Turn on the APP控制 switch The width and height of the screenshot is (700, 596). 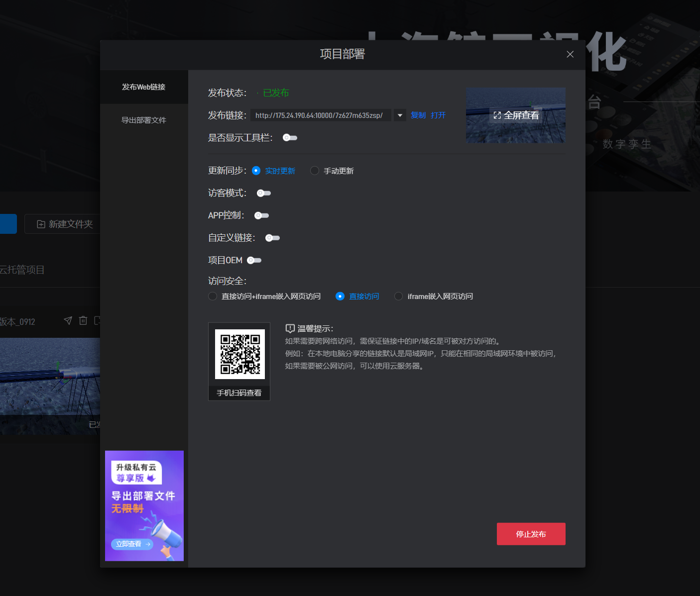261,215
